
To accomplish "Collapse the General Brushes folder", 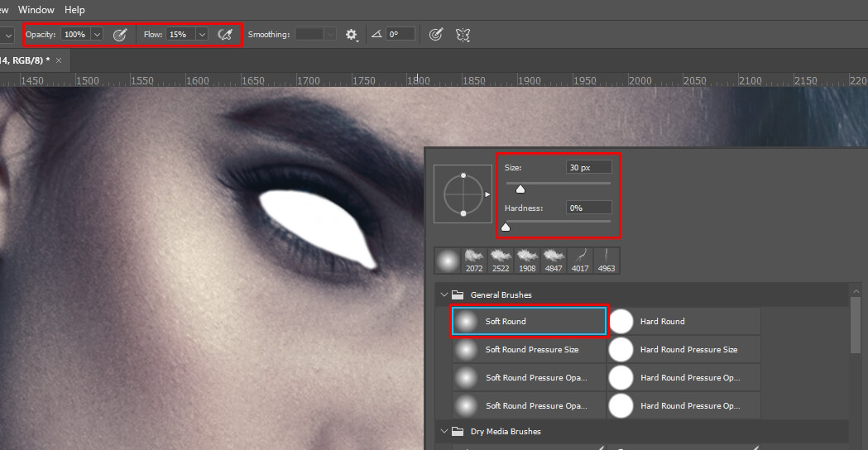I will [444, 294].
